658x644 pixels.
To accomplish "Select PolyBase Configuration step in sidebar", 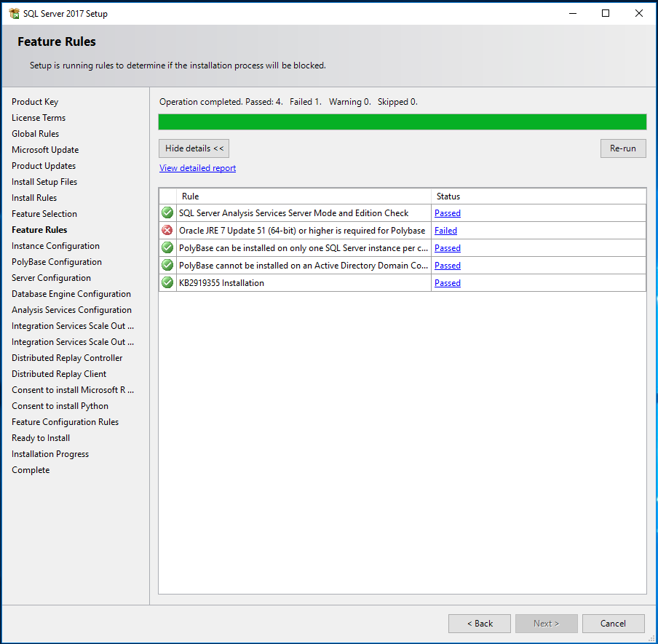I will (57, 262).
